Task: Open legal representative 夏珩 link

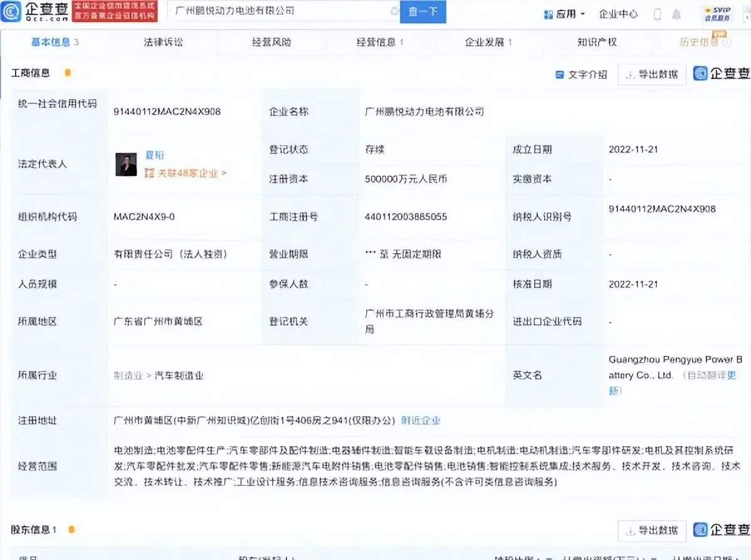Action: [x=154, y=155]
